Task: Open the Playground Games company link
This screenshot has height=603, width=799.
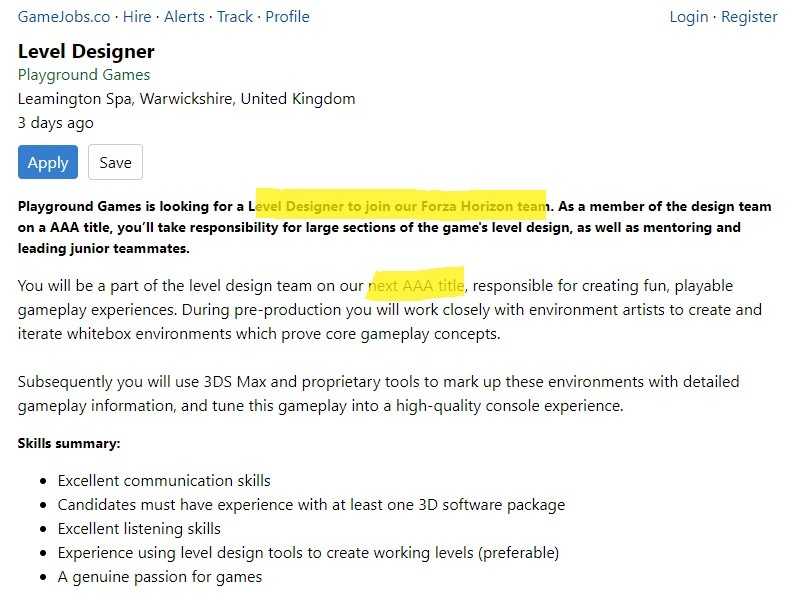Action: click(84, 75)
